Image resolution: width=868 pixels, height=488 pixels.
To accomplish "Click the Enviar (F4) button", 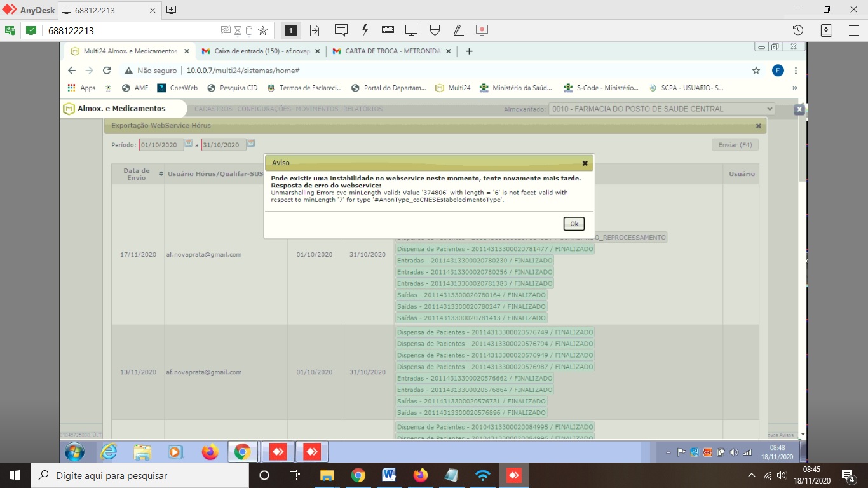I will pos(735,144).
